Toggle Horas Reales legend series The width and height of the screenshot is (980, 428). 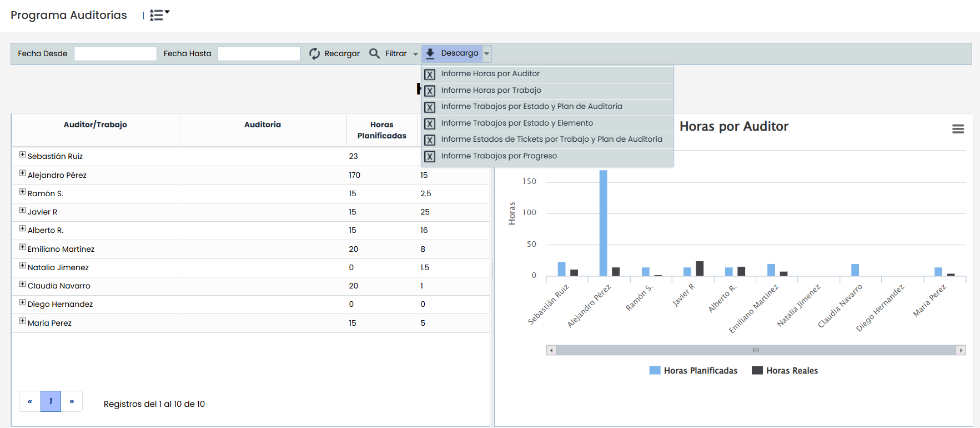coord(785,371)
